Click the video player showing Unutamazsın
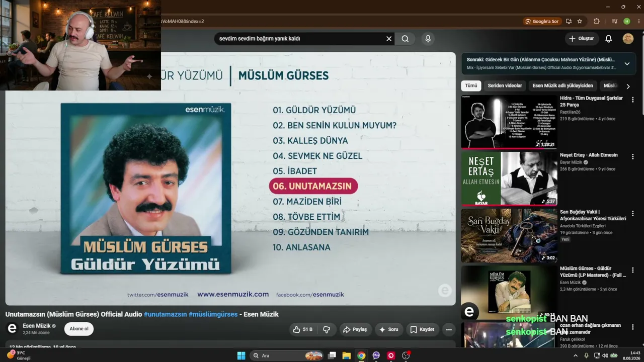This screenshot has height=362, width=644. pos(230,178)
